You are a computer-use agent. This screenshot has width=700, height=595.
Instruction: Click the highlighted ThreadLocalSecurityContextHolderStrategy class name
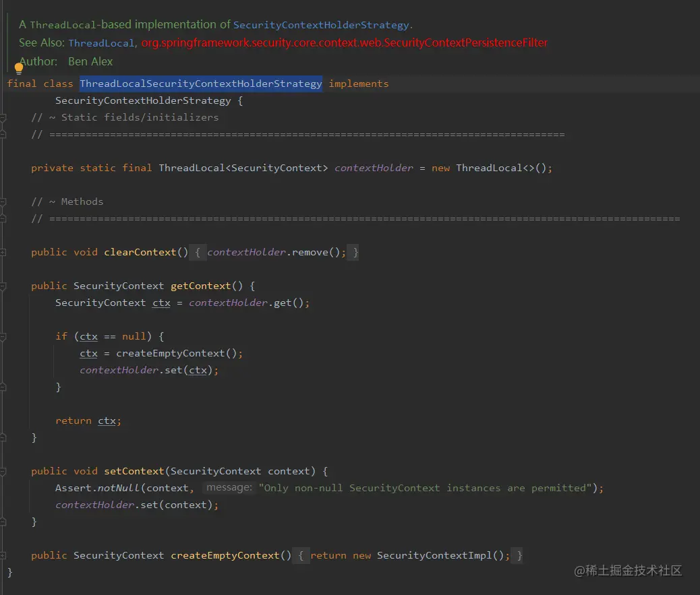pos(201,84)
